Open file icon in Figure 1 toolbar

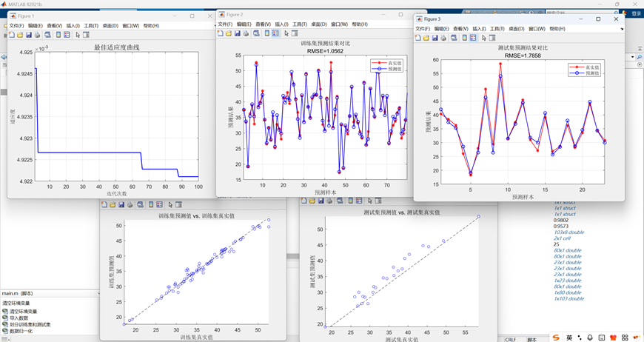click(x=20, y=35)
